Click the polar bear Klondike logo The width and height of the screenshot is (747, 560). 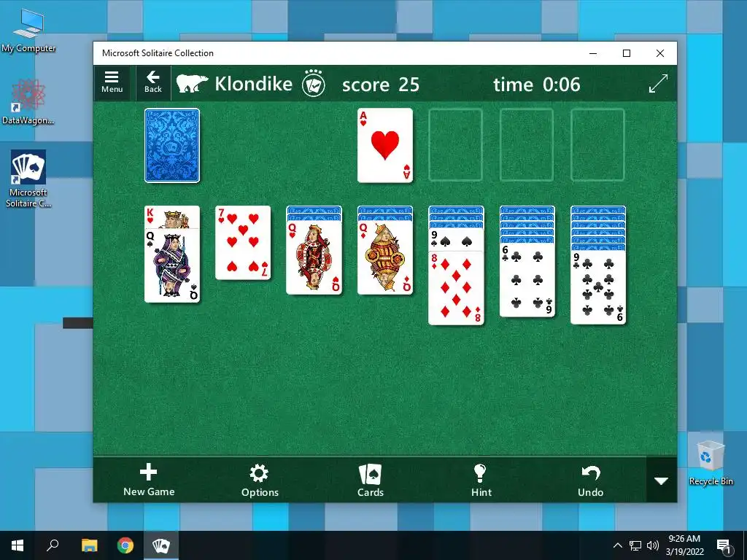point(192,84)
